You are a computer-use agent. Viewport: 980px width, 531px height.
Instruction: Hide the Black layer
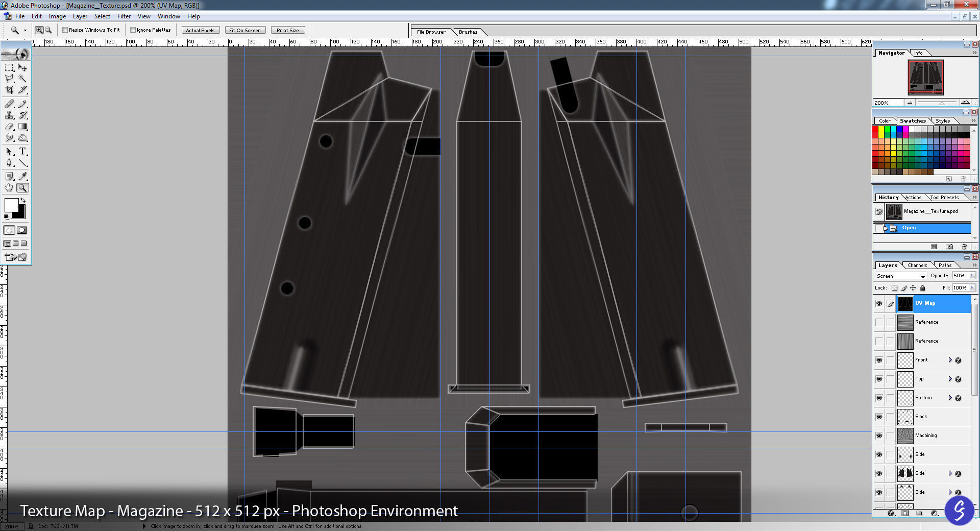click(x=879, y=417)
